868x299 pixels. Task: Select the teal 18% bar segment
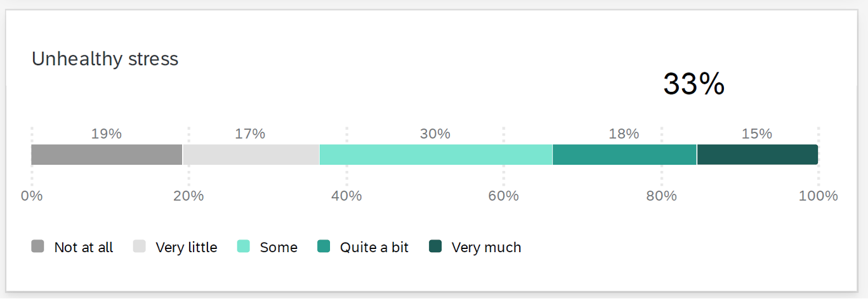624,155
